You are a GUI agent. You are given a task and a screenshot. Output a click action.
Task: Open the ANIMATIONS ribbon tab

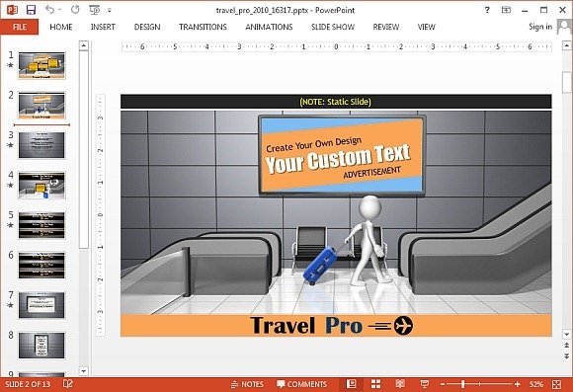[269, 27]
